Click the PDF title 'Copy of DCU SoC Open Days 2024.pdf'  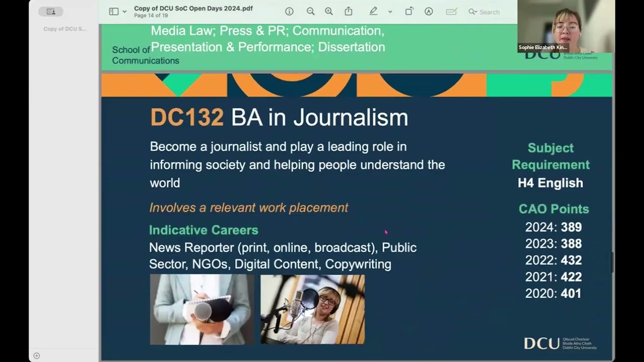point(193,9)
